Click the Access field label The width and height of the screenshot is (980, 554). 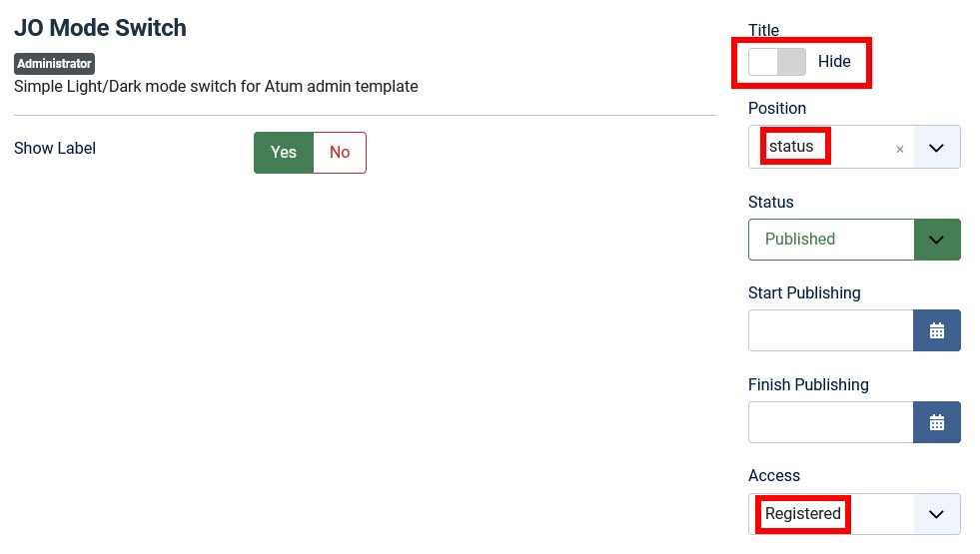pos(774,475)
